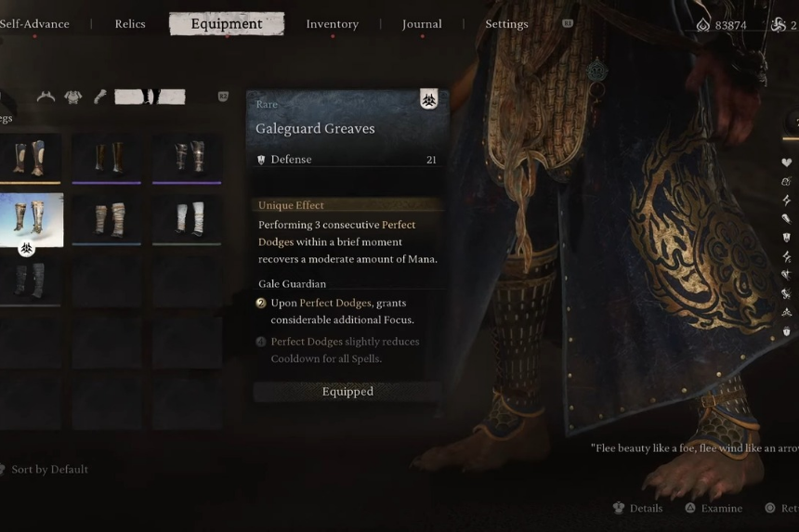This screenshot has height=532, width=799.
Task: Select the chest armor slot icon
Action: (x=72, y=97)
